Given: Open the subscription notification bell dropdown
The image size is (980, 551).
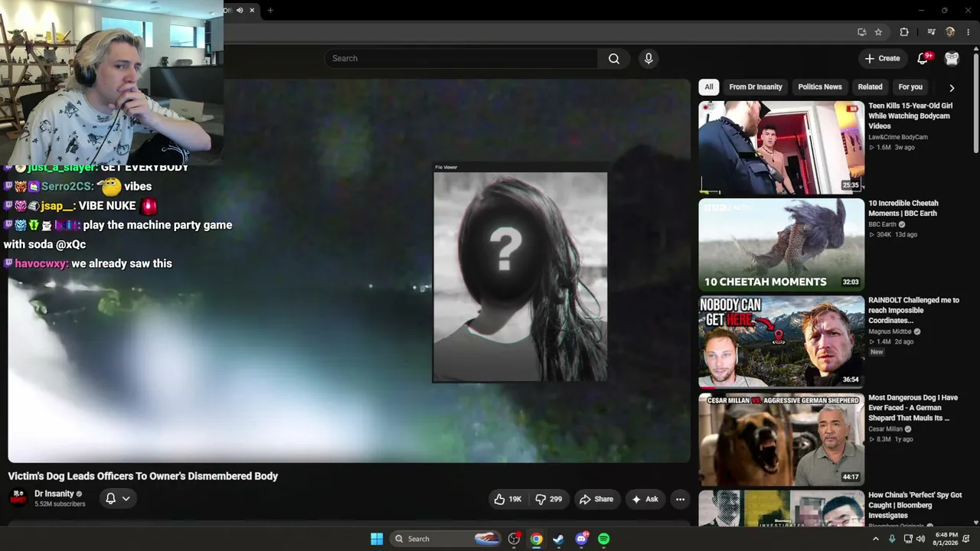Looking at the screenshot, I should click(x=118, y=498).
